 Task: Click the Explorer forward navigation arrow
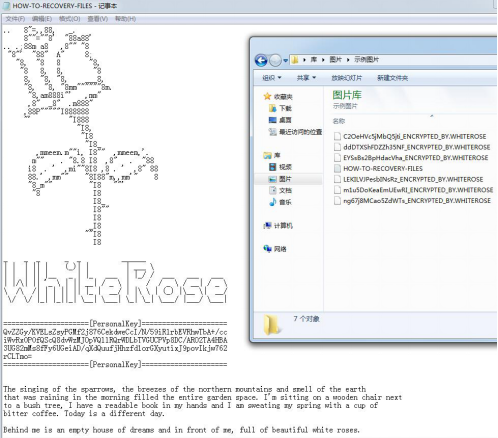pyautogui.click(x=275, y=60)
